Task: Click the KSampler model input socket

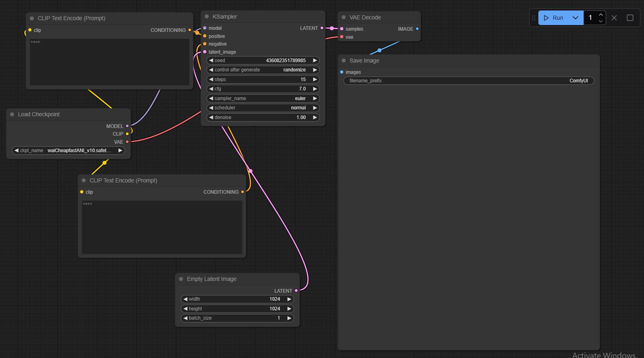Action: coord(205,28)
